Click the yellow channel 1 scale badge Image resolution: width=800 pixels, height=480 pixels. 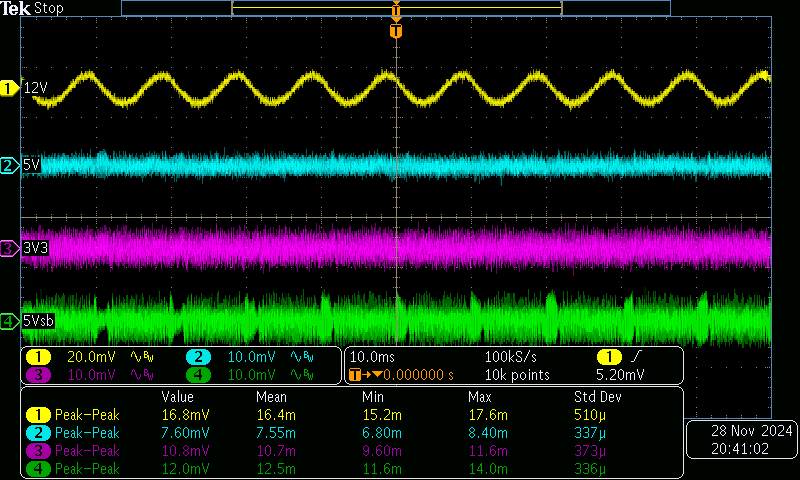(38, 357)
